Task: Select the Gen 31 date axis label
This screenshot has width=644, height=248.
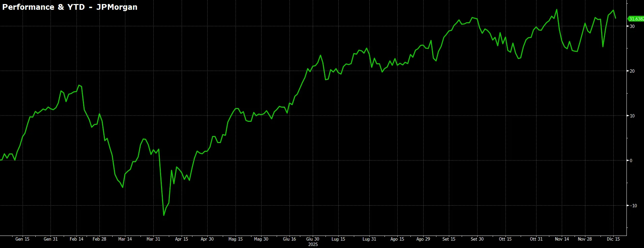Action: click(x=51, y=239)
